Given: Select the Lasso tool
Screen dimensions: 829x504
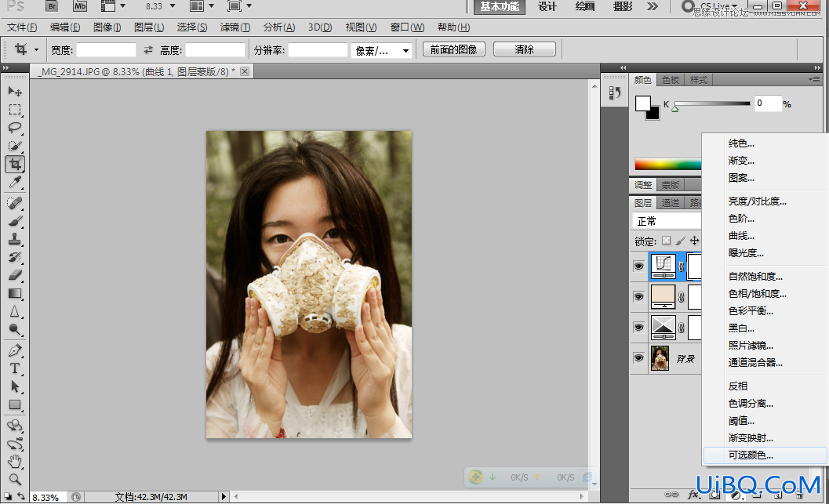Looking at the screenshot, I should point(15,127).
